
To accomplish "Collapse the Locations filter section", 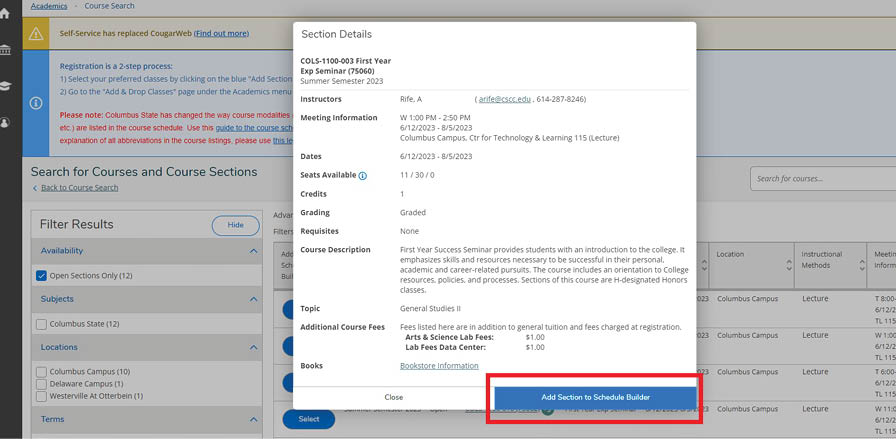I will pos(252,348).
